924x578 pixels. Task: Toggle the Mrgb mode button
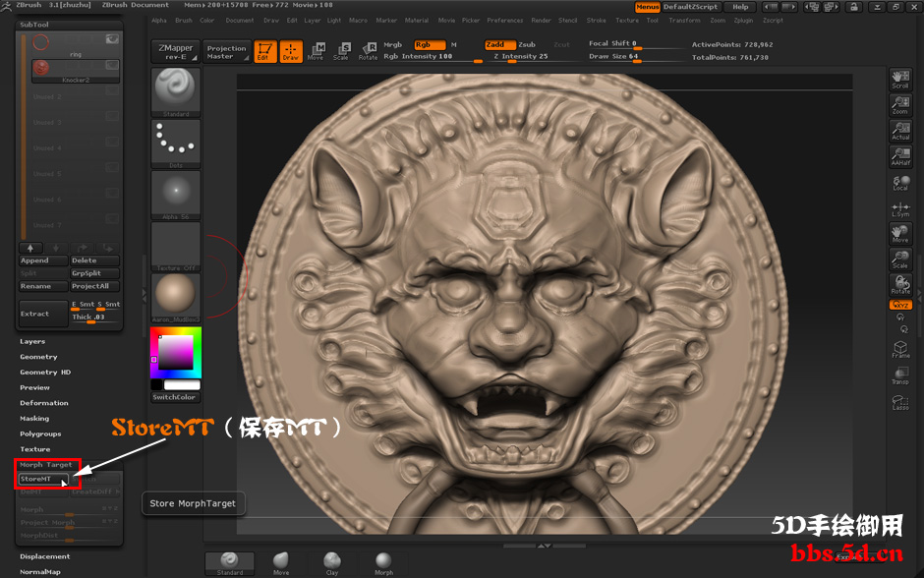392,45
